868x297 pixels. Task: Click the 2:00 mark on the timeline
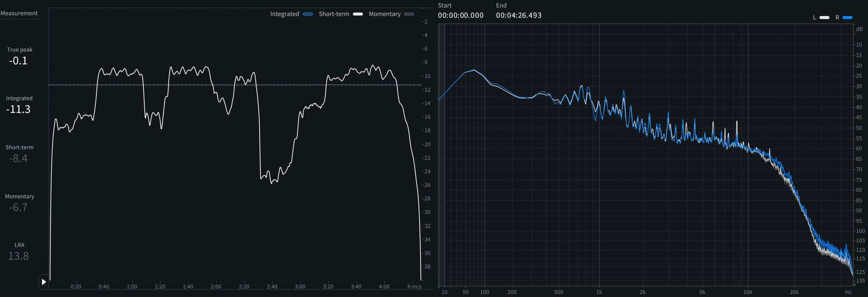click(x=216, y=286)
